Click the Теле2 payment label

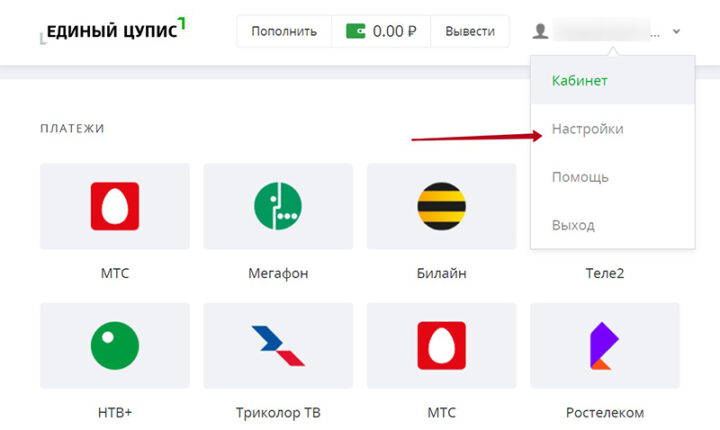pos(604,273)
